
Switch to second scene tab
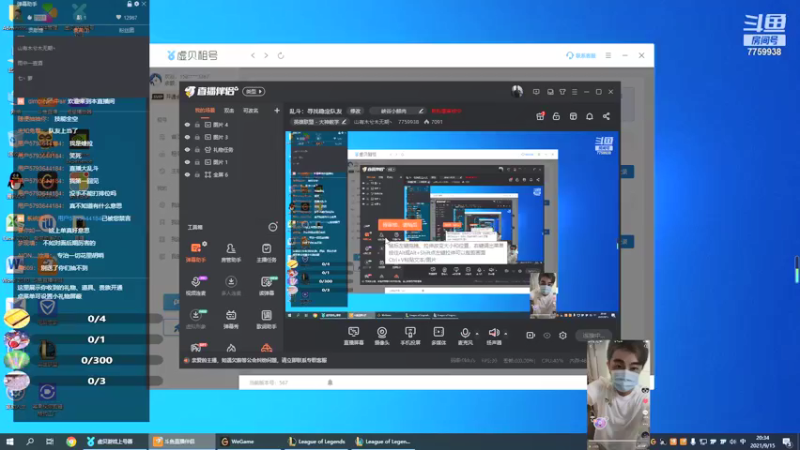click(x=229, y=110)
